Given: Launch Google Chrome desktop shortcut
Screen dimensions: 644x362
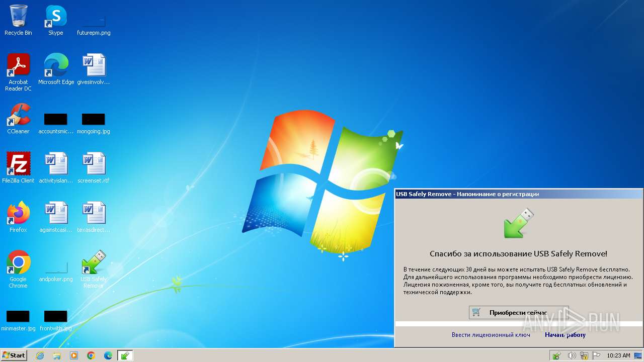Looking at the screenshot, I should point(18,269).
